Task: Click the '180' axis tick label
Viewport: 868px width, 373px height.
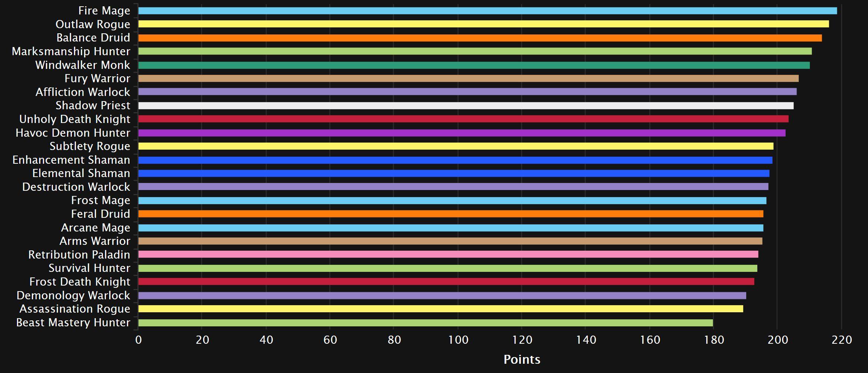Action: coord(714,340)
